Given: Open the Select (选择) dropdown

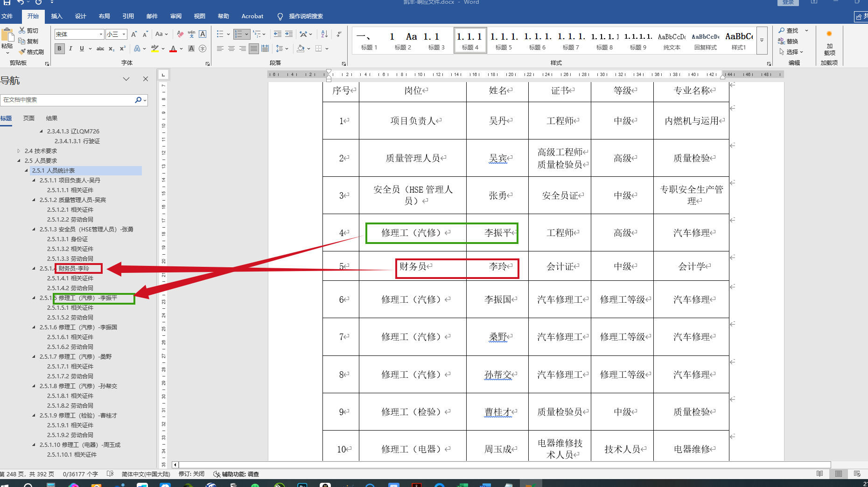Looking at the screenshot, I should [791, 52].
